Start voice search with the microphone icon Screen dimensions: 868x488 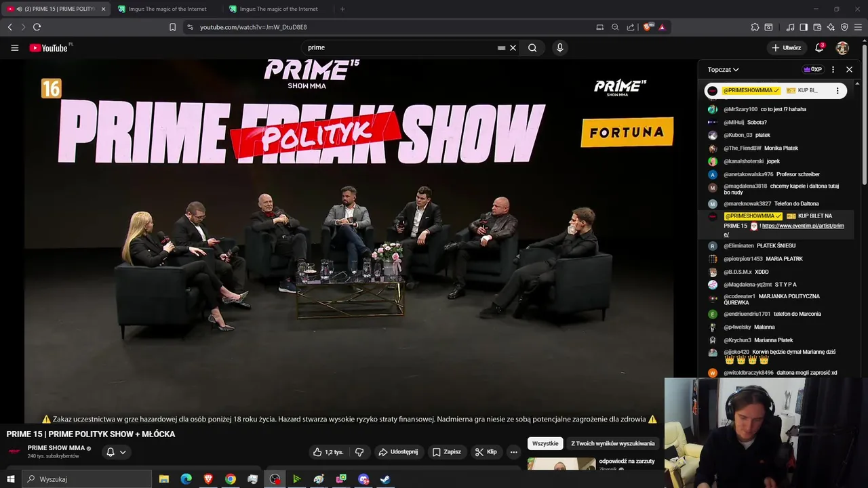pyautogui.click(x=559, y=47)
